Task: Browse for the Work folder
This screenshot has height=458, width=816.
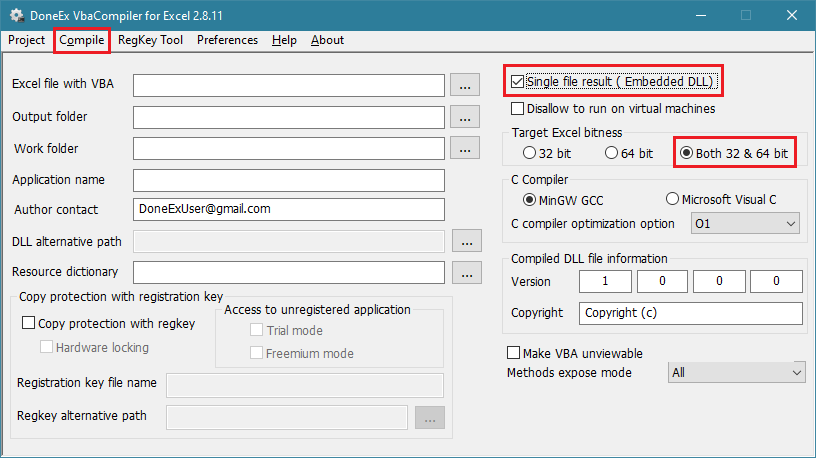Action: click(465, 148)
